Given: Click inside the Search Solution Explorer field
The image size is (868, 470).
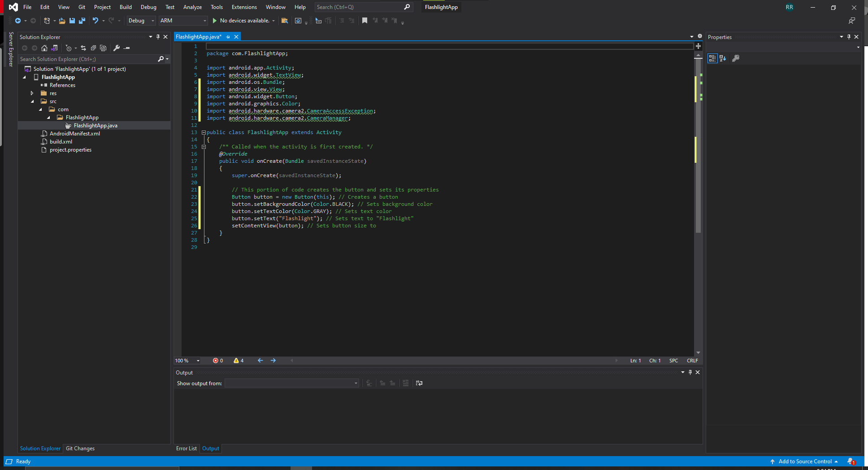Looking at the screenshot, I should coord(81,59).
